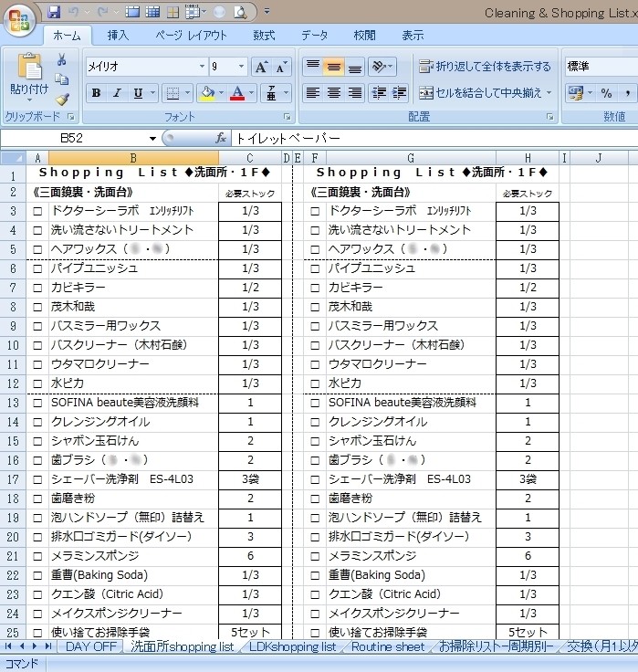638x672 pixels.
Task: Apply percent style format
Action: [x=606, y=93]
